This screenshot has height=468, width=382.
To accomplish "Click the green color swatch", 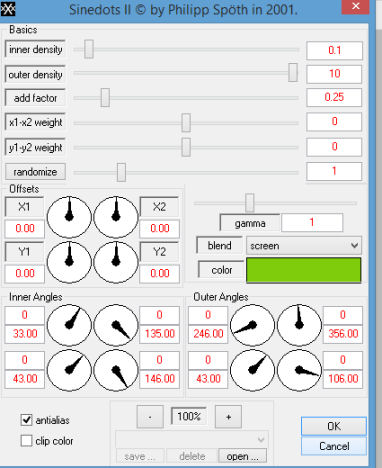I will 304,270.
